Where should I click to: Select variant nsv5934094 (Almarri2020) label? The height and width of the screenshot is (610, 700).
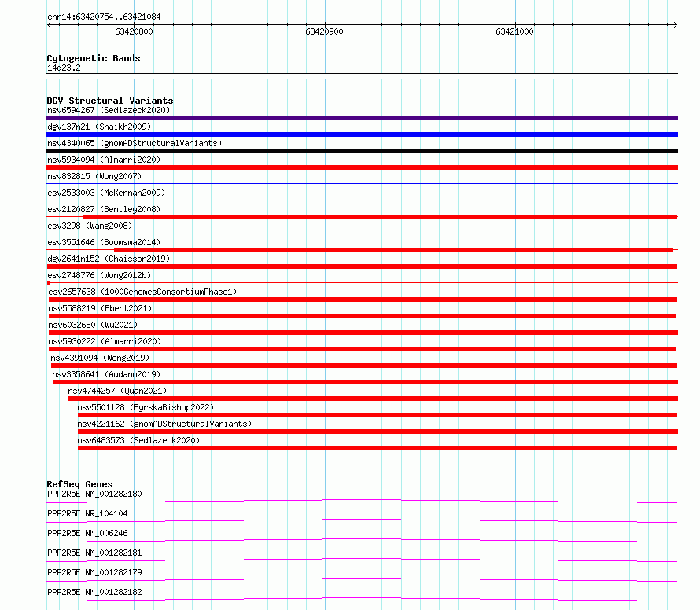click(104, 160)
